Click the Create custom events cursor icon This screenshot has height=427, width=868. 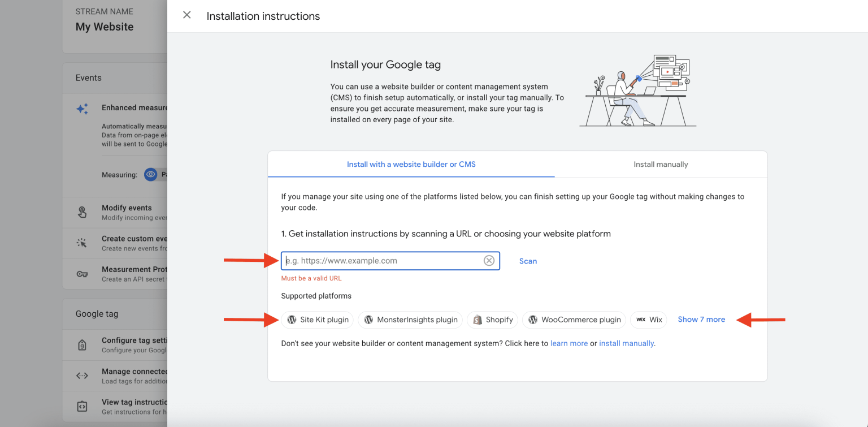82,243
